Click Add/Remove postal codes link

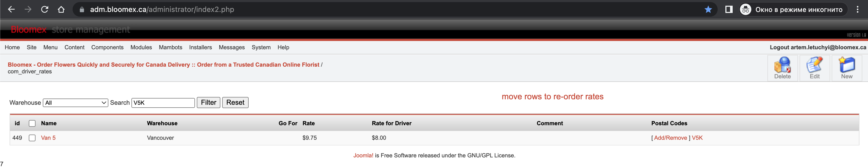click(x=670, y=138)
